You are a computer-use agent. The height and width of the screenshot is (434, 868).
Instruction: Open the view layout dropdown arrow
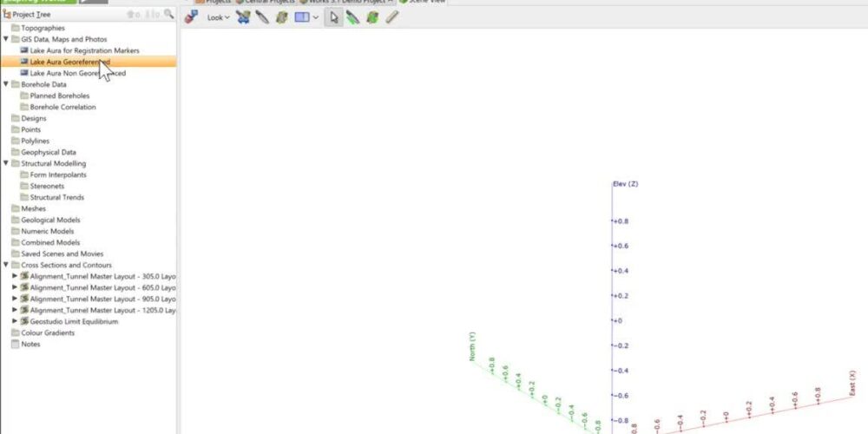point(315,17)
